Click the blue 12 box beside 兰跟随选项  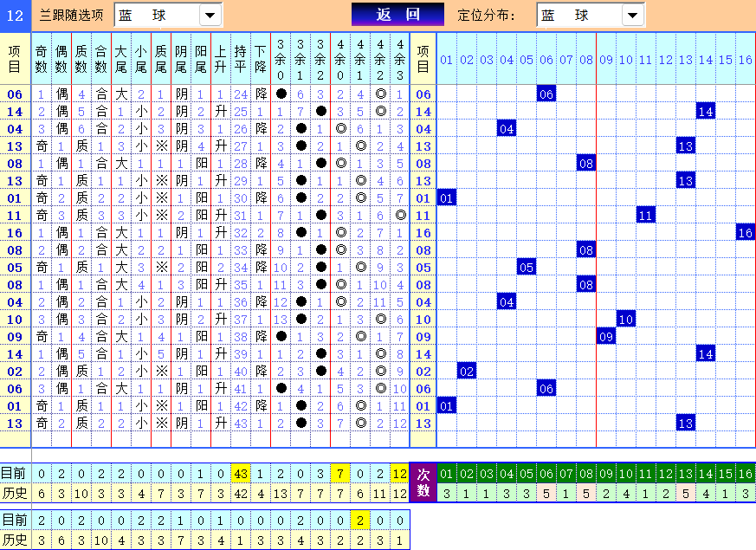click(x=15, y=16)
